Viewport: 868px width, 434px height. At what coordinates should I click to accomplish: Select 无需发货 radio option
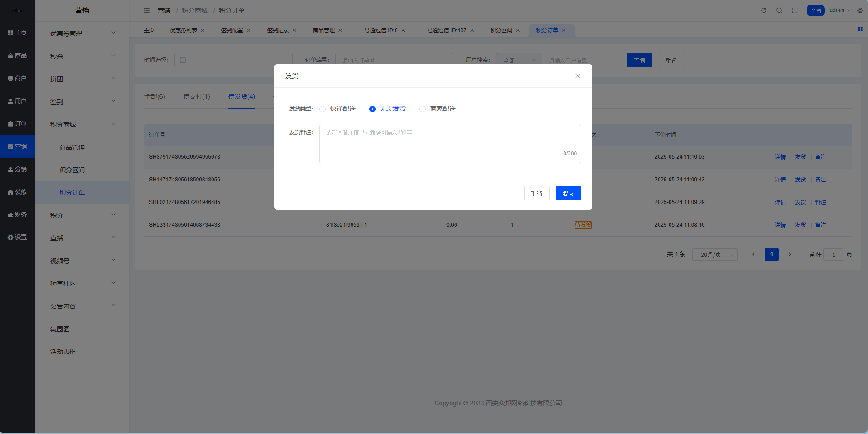tap(372, 109)
